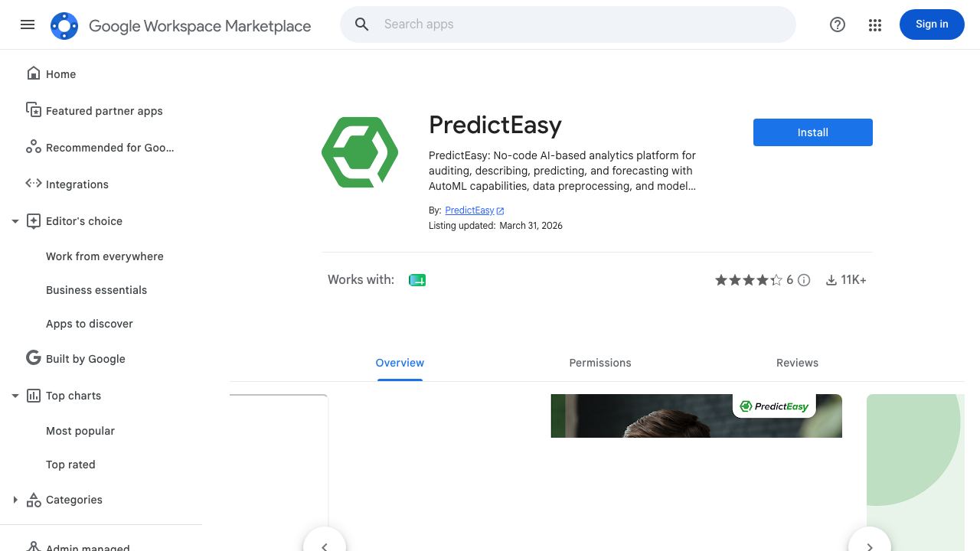Click the download count icon

point(831,280)
